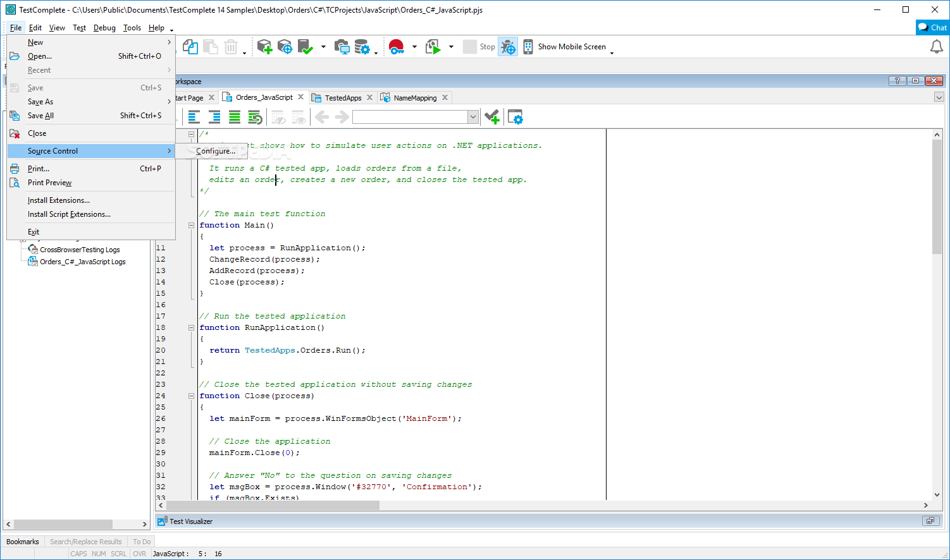Click the cube with green plus icon
This screenshot has width=950, height=560.
coord(264,47)
